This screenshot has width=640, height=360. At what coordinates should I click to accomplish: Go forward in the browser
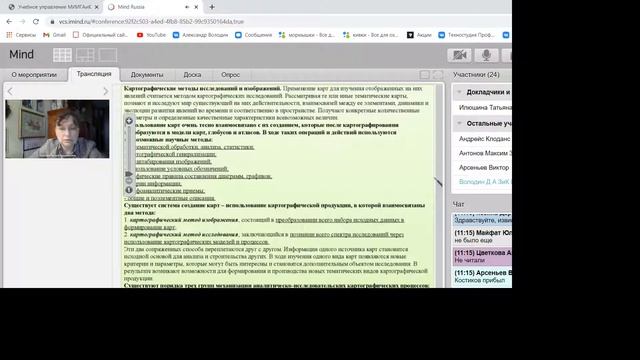22,22
